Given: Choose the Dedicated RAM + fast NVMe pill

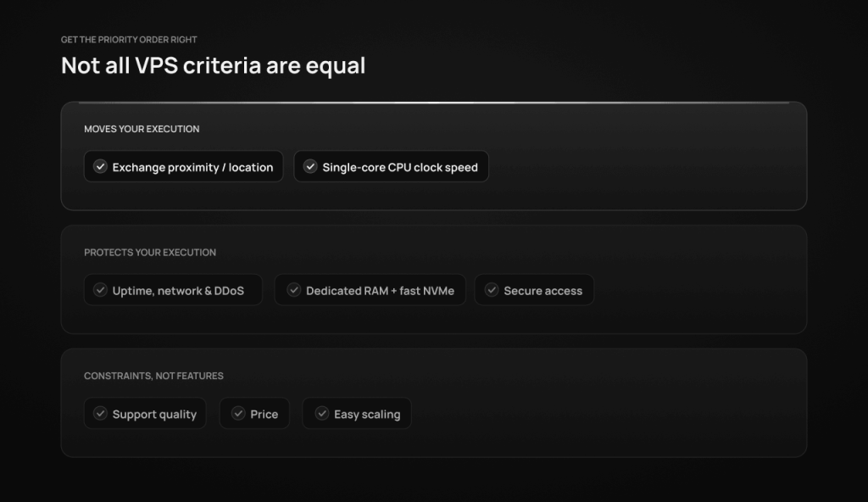Looking at the screenshot, I should 370,290.
